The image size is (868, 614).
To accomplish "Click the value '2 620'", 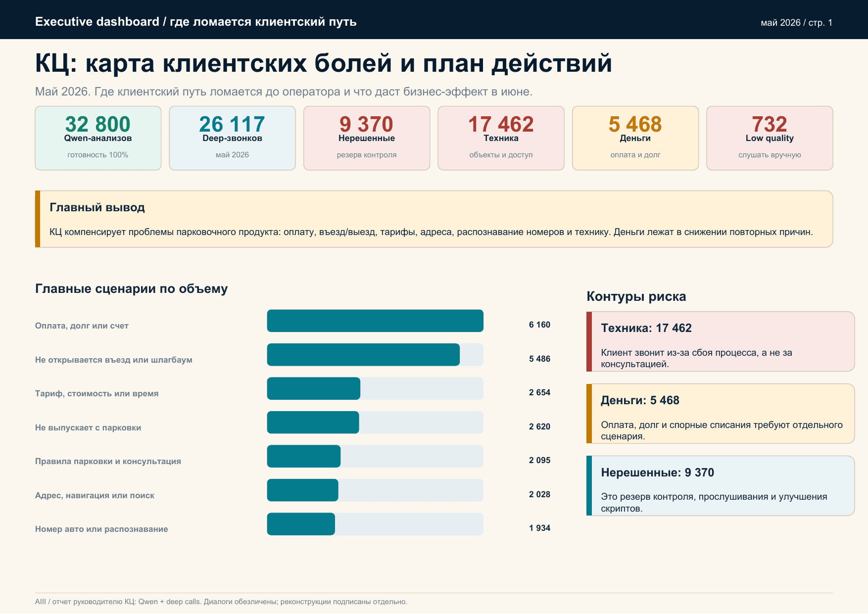I will point(539,426).
